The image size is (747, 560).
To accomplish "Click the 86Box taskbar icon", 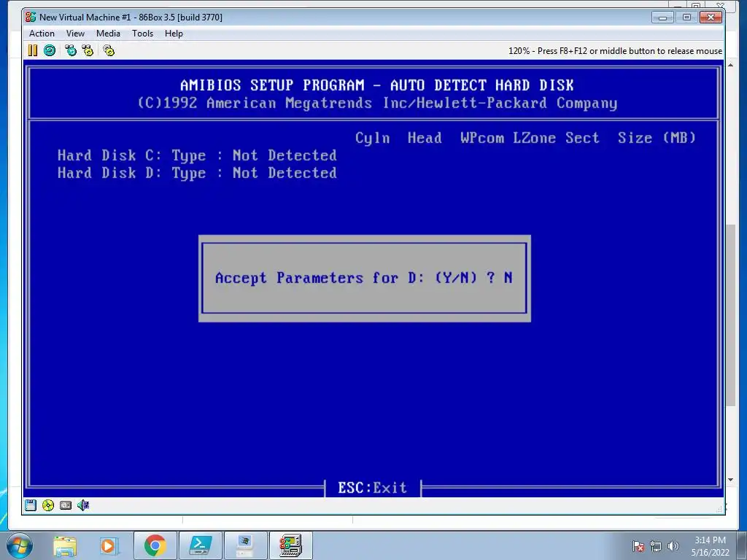I will [290, 545].
